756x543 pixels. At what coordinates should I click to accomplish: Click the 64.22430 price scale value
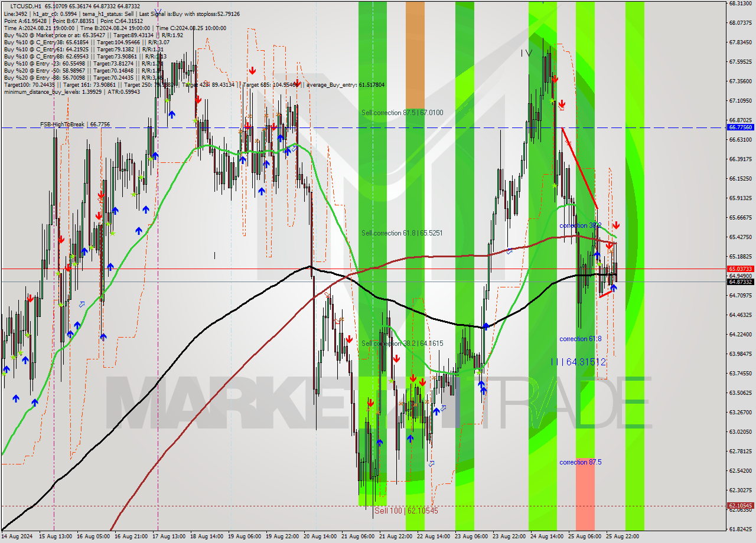pos(741,335)
